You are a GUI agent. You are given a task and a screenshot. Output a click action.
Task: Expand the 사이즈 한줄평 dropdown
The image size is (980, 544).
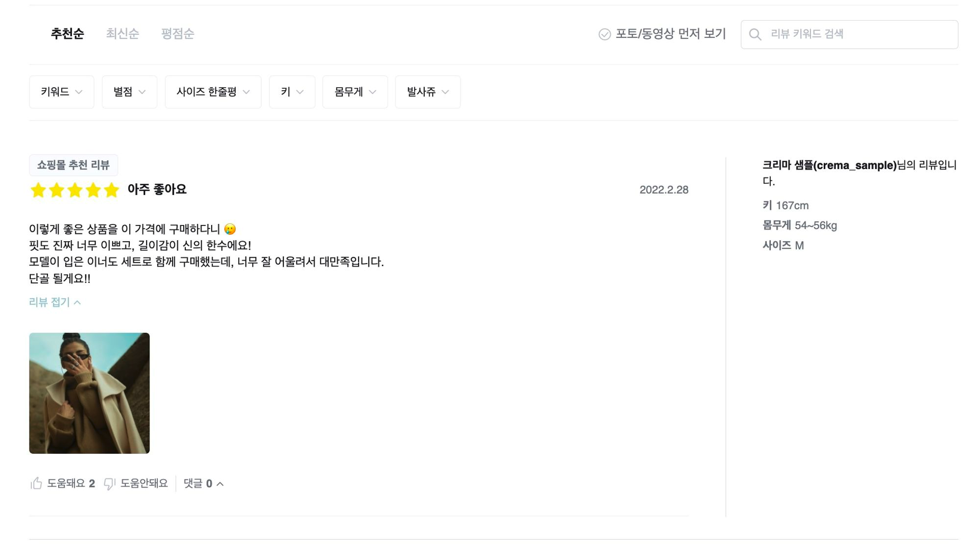pyautogui.click(x=213, y=92)
